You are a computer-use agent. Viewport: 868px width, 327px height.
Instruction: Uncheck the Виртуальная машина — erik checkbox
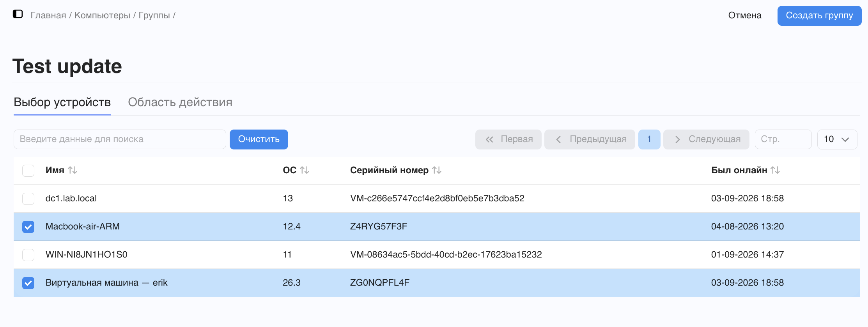(x=28, y=283)
